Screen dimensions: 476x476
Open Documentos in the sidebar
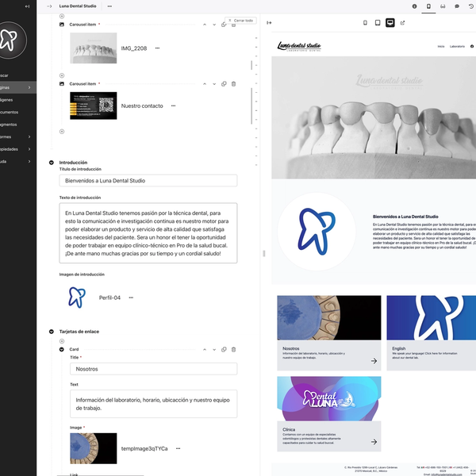(x=9, y=113)
